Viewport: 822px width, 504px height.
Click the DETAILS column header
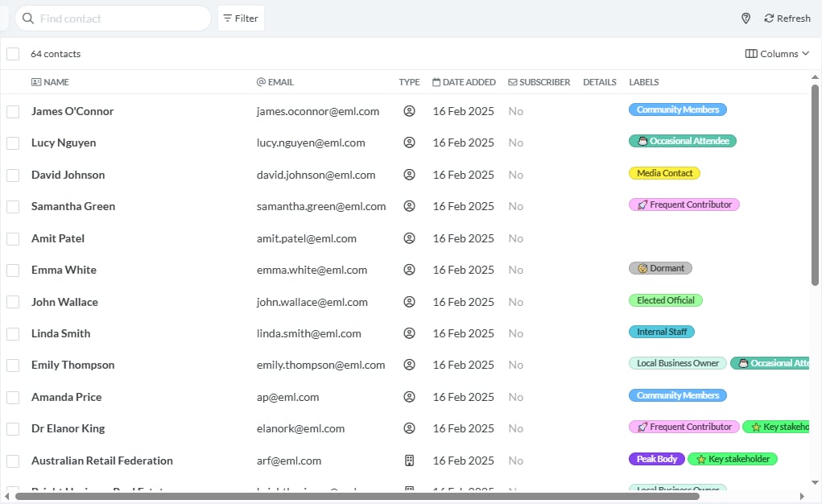point(600,82)
